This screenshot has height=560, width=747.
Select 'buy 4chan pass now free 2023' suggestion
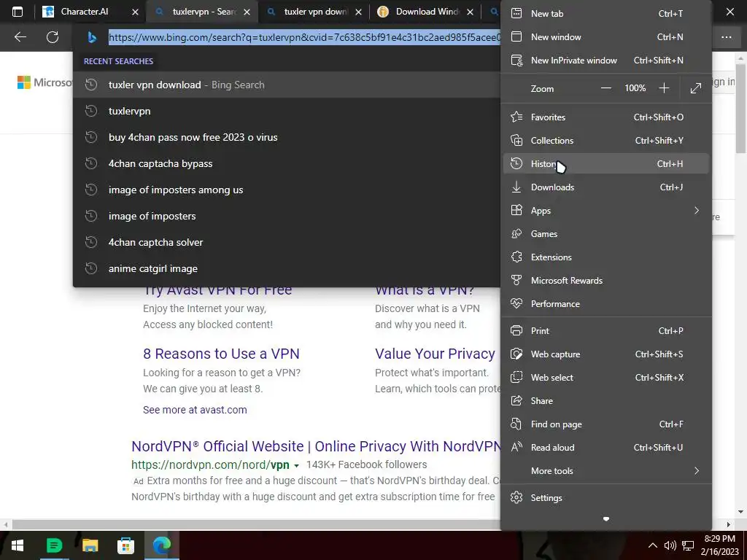point(287,137)
